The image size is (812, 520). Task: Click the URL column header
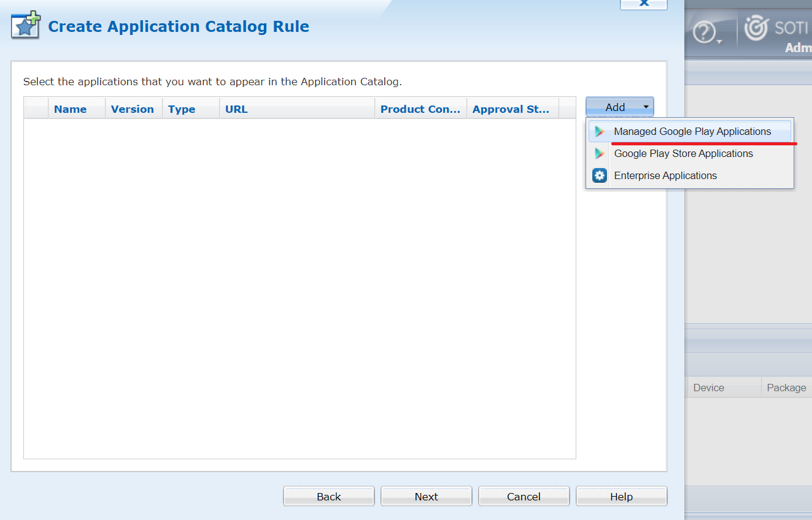(x=236, y=109)
